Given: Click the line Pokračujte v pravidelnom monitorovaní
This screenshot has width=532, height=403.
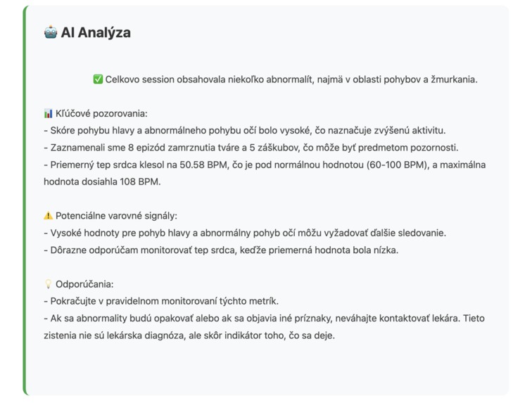Looking at the screenshot, I should 161,301.
